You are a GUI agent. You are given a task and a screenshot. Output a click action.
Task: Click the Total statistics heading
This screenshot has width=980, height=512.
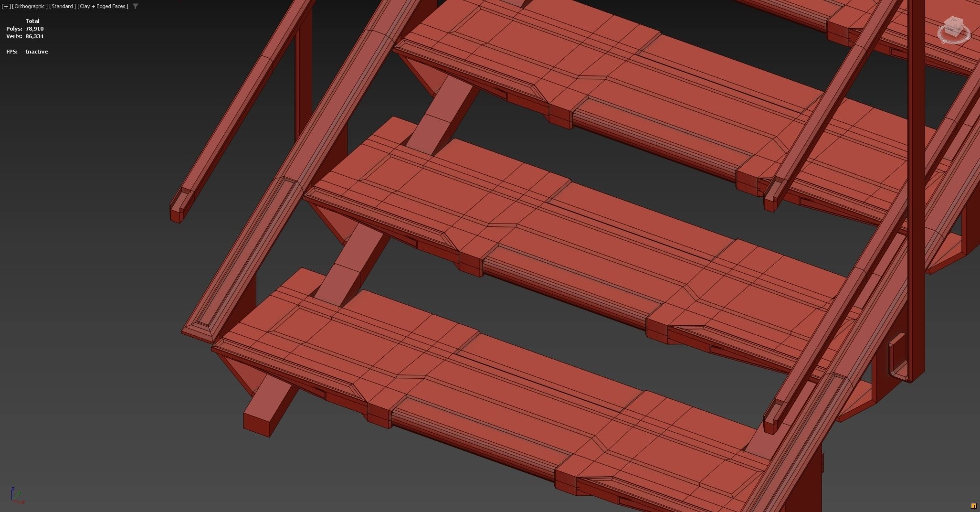[x=32, y=21]
